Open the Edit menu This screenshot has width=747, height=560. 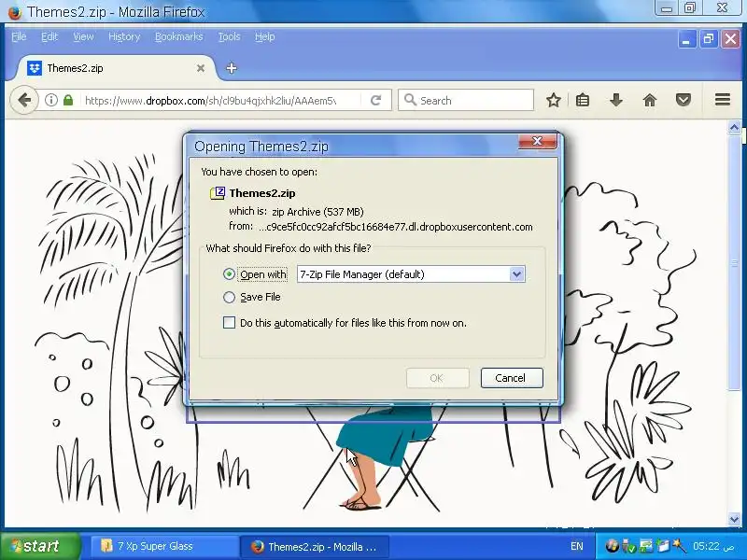click(x=49, y=36)
